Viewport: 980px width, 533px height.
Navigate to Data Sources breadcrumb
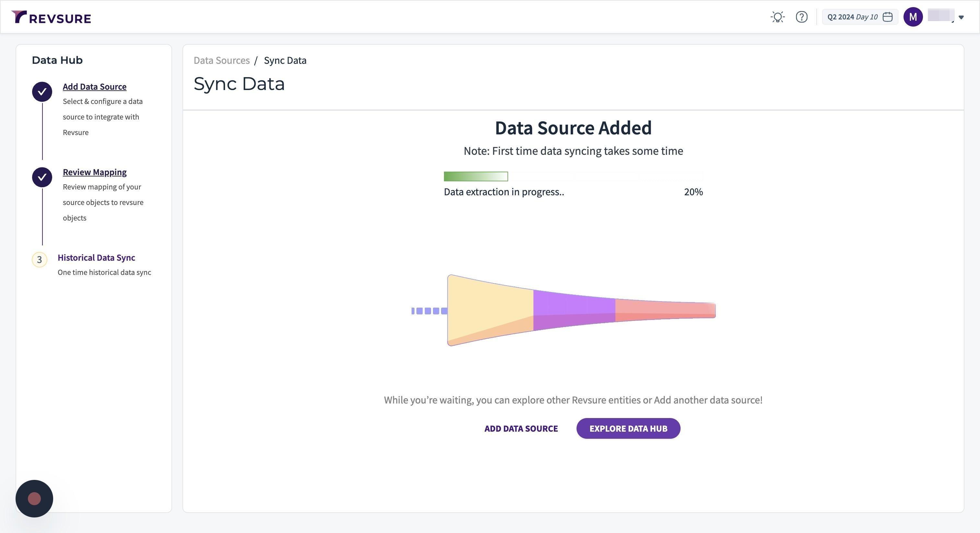click(221, 61)
